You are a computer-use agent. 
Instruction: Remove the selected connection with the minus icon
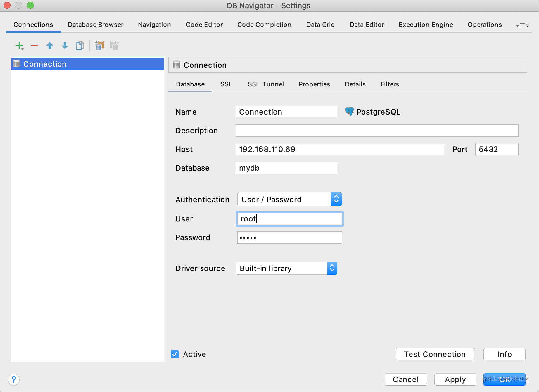click(x=34, y=46)
